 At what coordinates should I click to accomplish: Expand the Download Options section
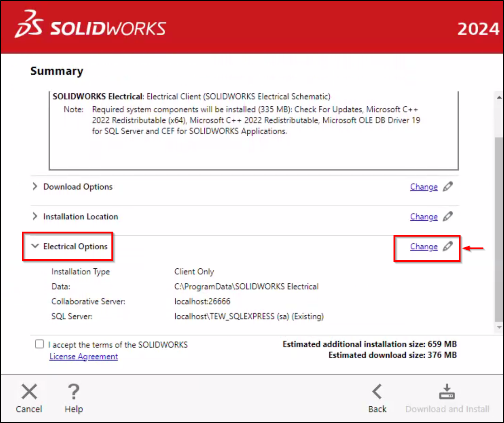click(x=35, y=186)
